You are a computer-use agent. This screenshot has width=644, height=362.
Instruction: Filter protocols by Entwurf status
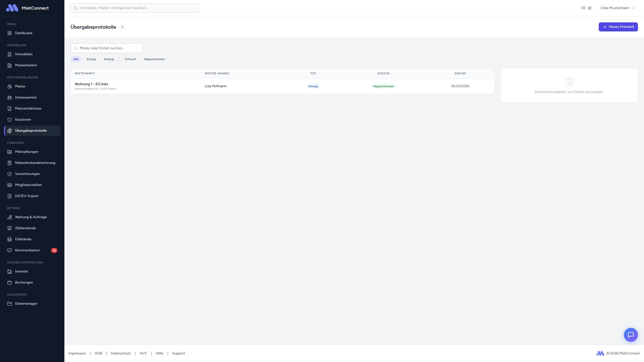point(130,59)
